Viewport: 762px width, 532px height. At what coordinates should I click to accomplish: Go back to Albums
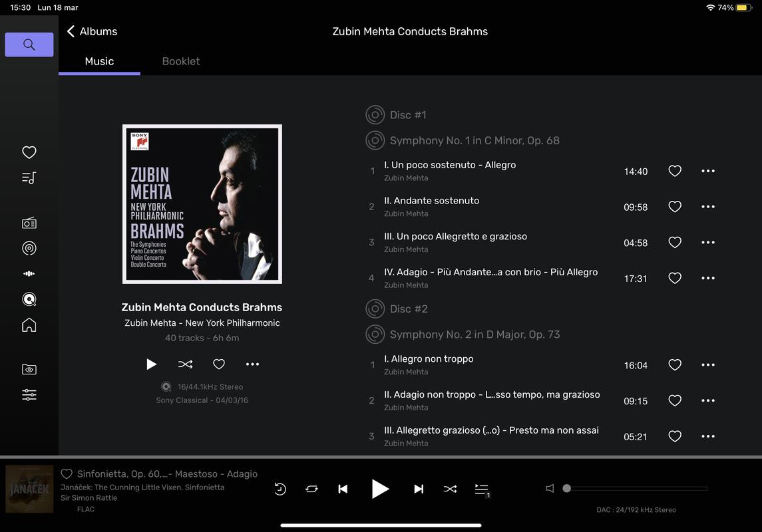(92, 31)
